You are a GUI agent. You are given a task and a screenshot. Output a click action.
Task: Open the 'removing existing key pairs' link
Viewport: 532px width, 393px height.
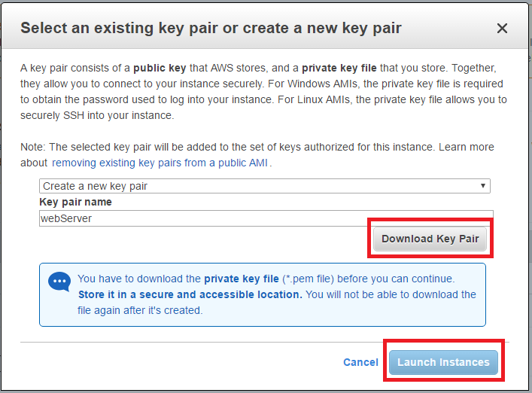tap(160, 163)
